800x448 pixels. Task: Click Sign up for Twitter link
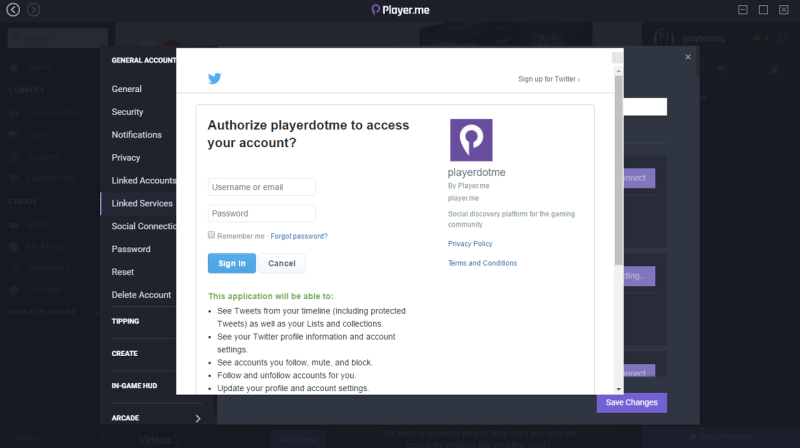[548, 79]
